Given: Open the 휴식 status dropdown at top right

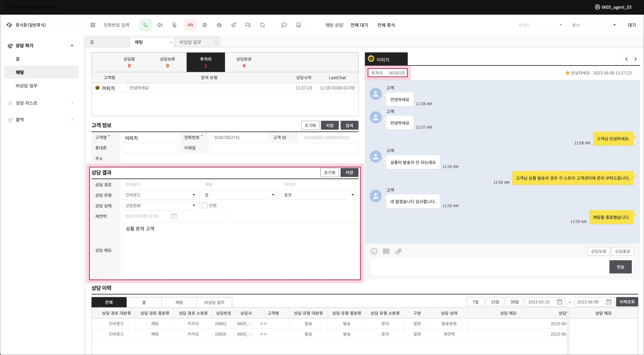Looking at the screenshot, I should click(x=594, y=25).
